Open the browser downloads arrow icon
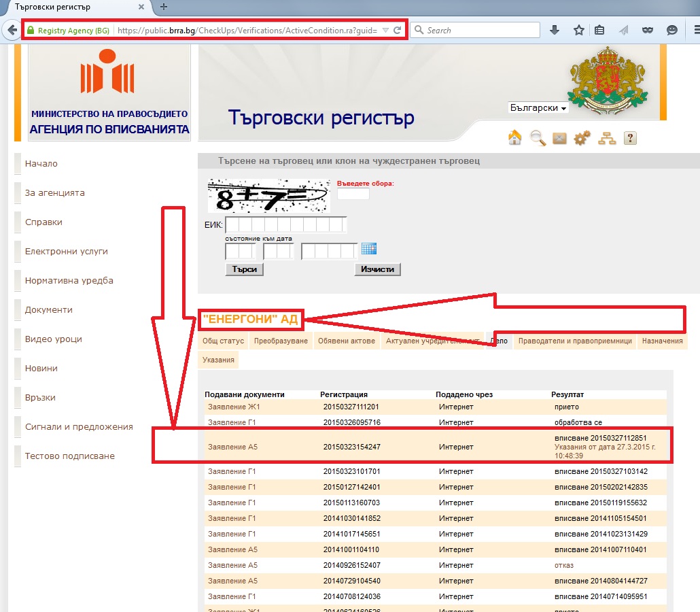This screenshot has height=612, width=700. pos(555,30)
